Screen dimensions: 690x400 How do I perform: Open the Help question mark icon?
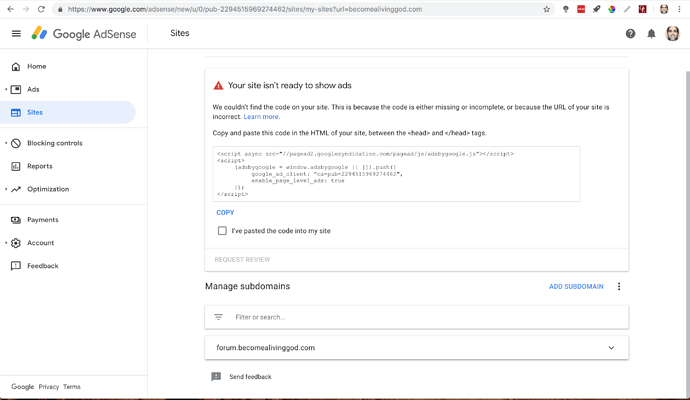[x=630, y=33]
